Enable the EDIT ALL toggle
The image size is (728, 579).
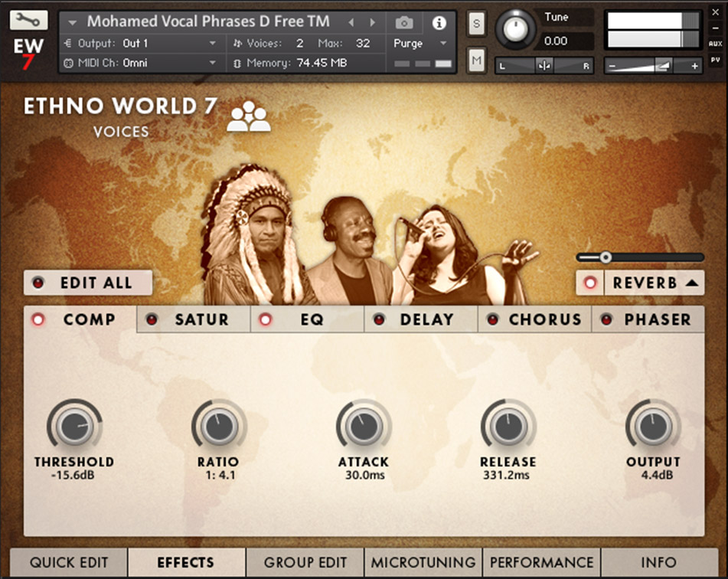(x=38, y=283)
